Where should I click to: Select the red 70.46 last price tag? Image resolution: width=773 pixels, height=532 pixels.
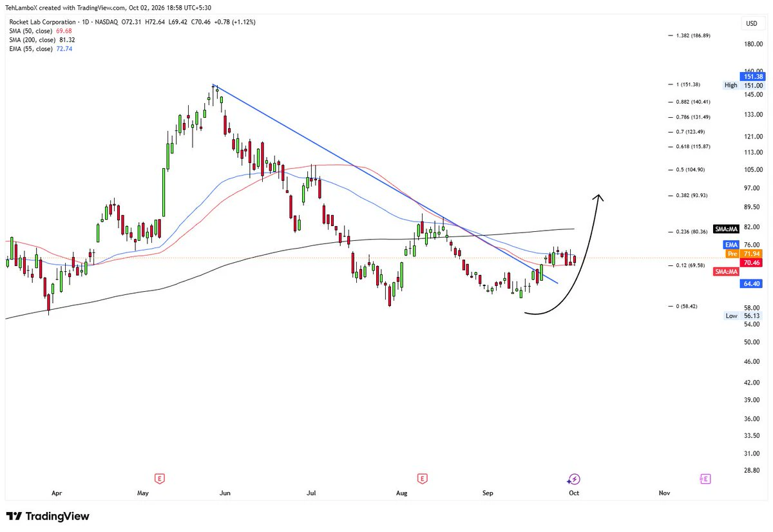tap(752, 263)
